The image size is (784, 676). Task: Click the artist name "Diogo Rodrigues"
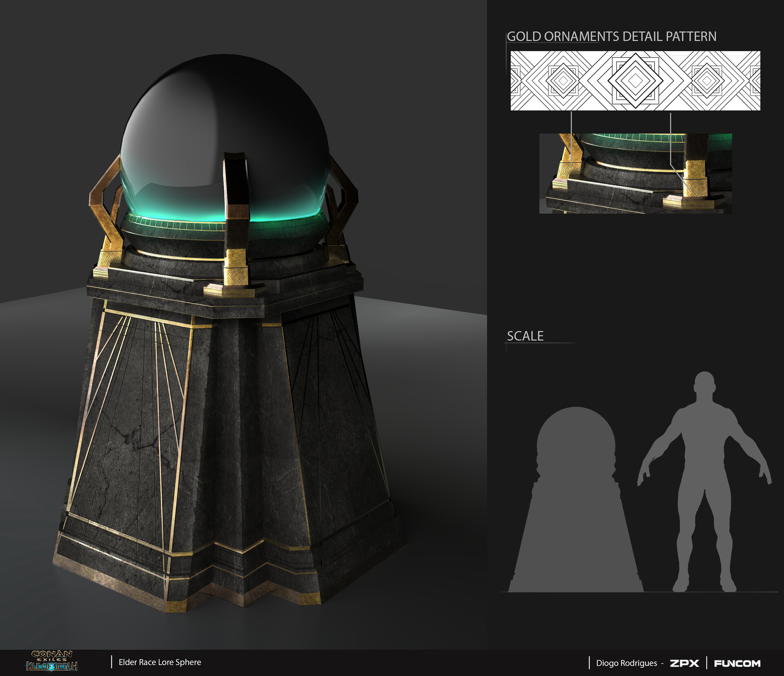pos(626,663)
